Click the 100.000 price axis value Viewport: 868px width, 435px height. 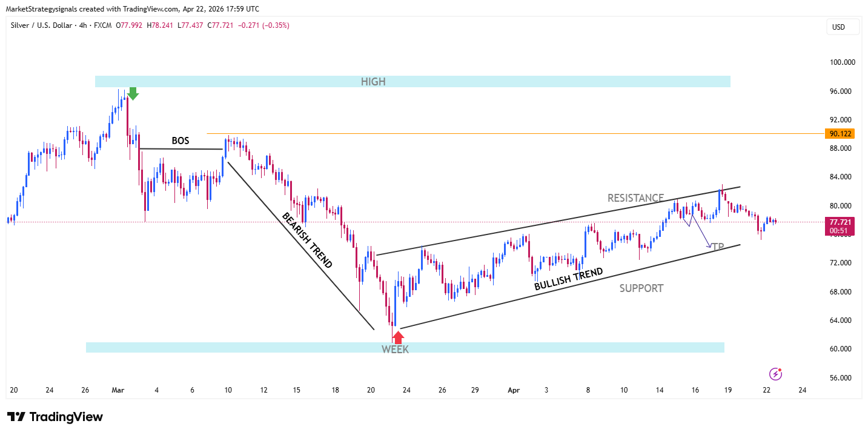point(843,62)
